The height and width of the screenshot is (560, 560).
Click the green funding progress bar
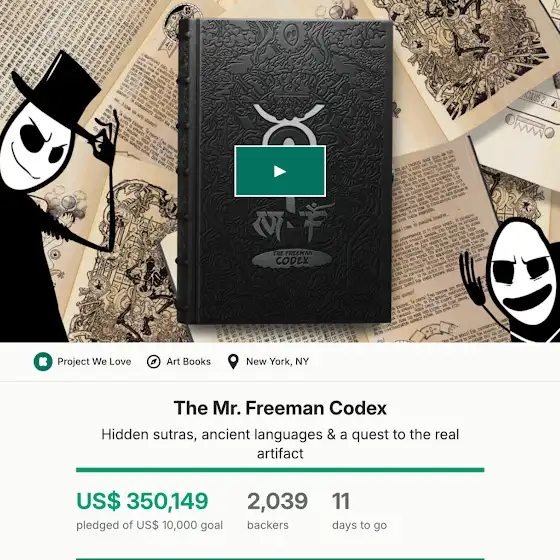pyautogui.click(x=280, y=470)
